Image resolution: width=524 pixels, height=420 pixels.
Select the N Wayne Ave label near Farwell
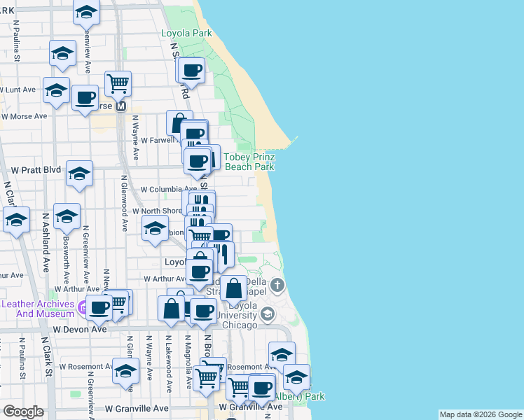135,138
